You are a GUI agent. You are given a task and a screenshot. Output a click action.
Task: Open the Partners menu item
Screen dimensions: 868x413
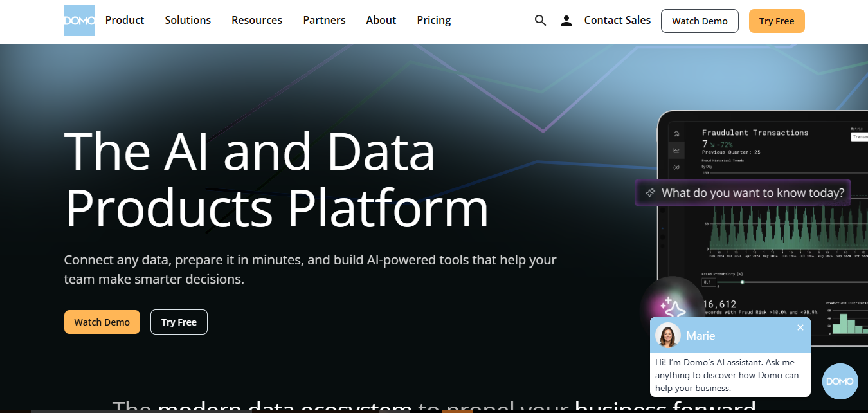point(324,21)
